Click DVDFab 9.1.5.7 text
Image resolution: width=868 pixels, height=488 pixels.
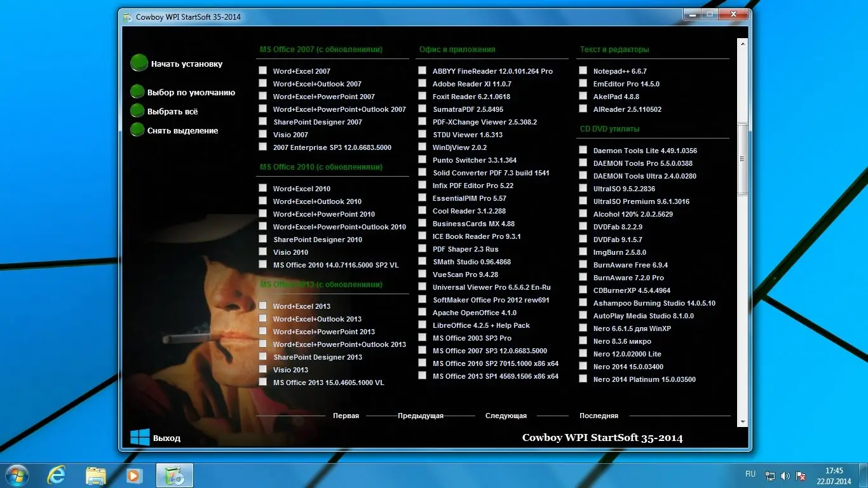618,240
